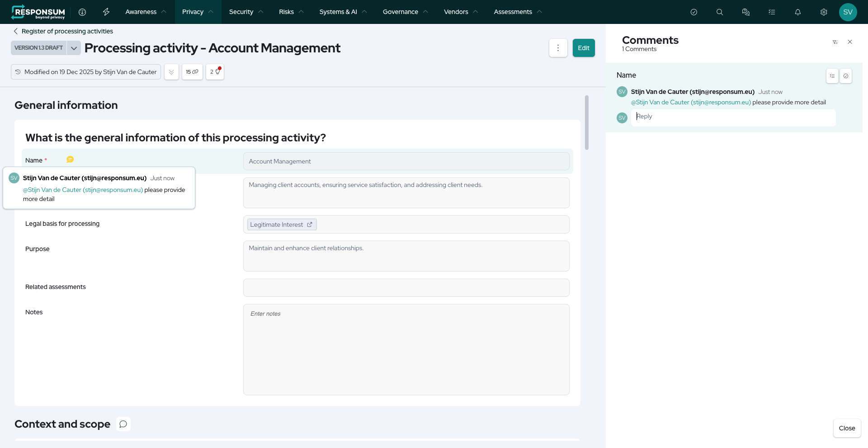Click the yellow comment bubble beside Name
The width and height of the screenshot is (868, 448).
pyautogui.click(x=70, y=159)
